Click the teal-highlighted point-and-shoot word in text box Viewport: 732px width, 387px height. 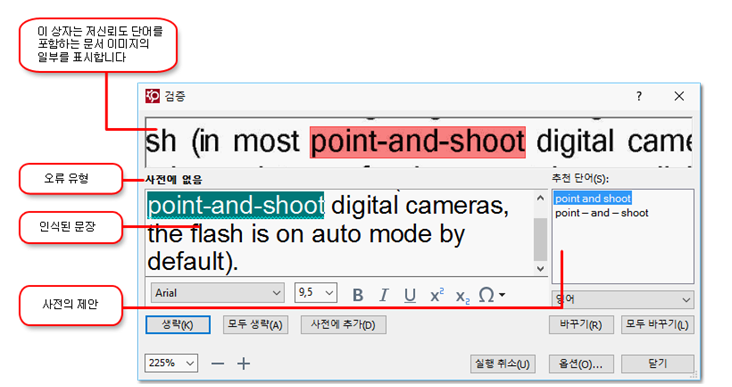tap(236, 205)
